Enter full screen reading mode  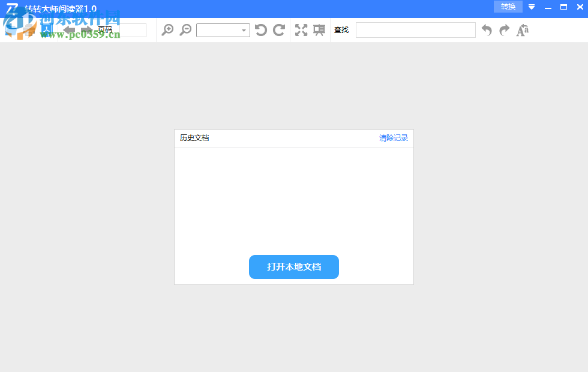tap(301, 29)
